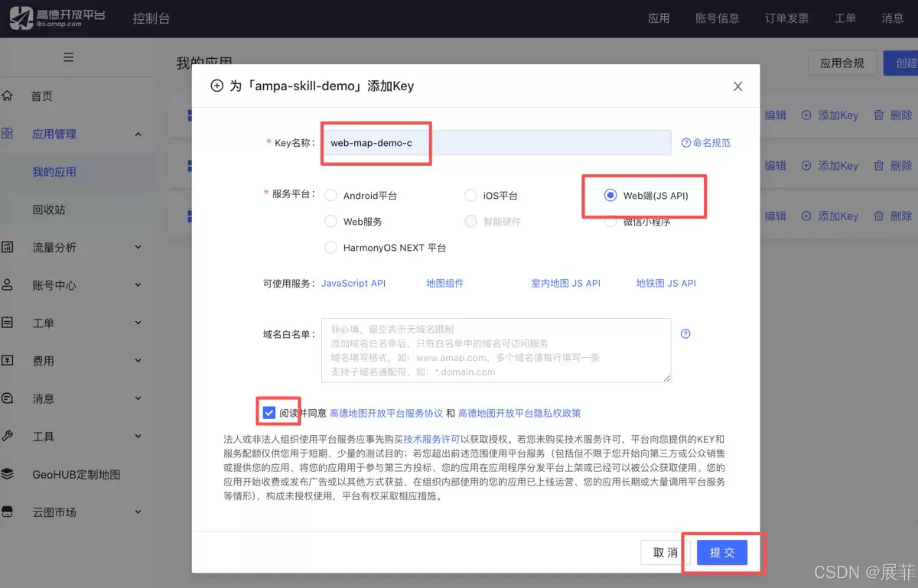Screen dimensions: 918x588
Task: Open 应用 in the top navigation
Action: (x=659, y=18)
